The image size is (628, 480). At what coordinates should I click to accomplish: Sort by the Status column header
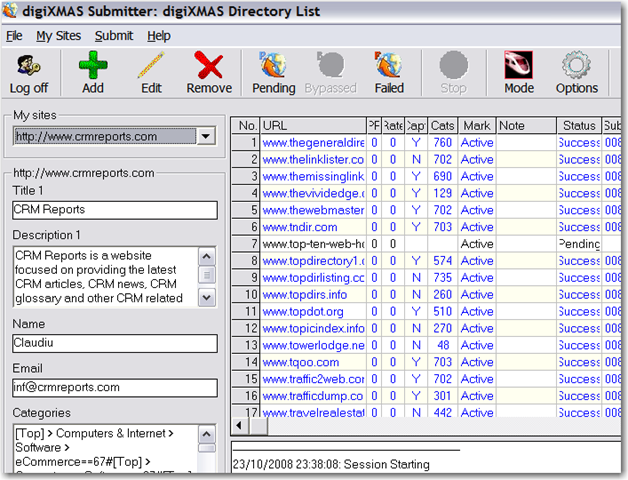[579, 126]
